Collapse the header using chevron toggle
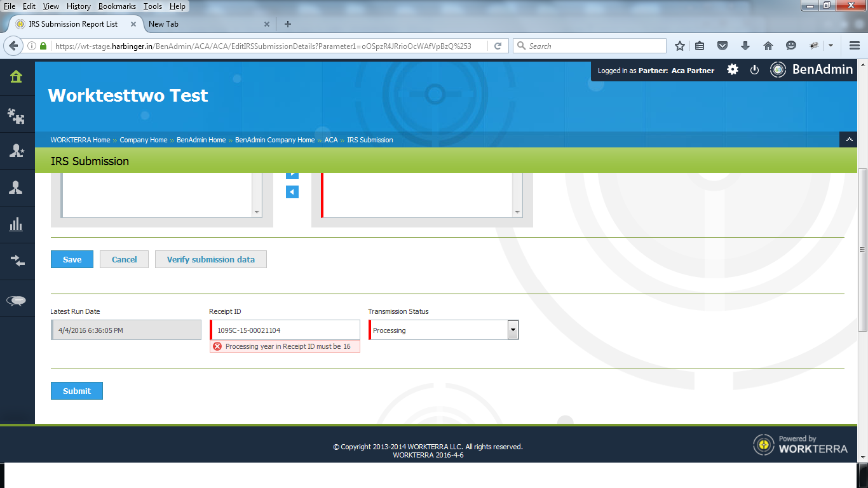 click(x=848, y=140)
